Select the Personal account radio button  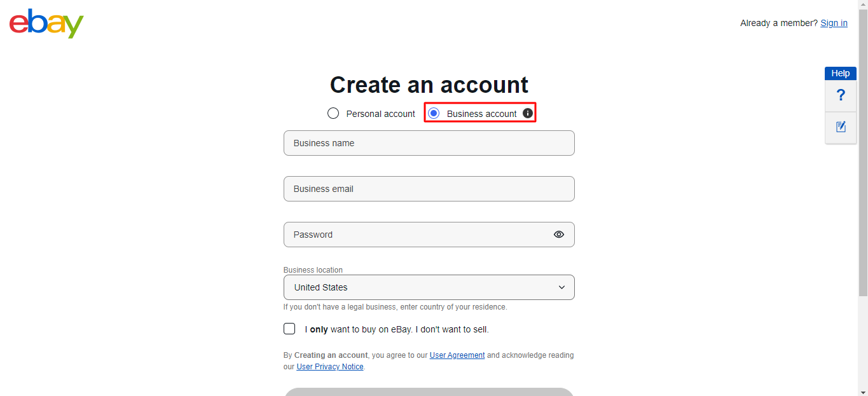pyautogui.click(x=333, y=113)
